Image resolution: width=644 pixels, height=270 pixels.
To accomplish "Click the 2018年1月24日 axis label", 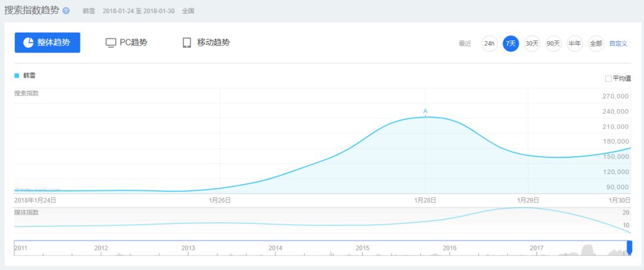I will click(35, 200).
